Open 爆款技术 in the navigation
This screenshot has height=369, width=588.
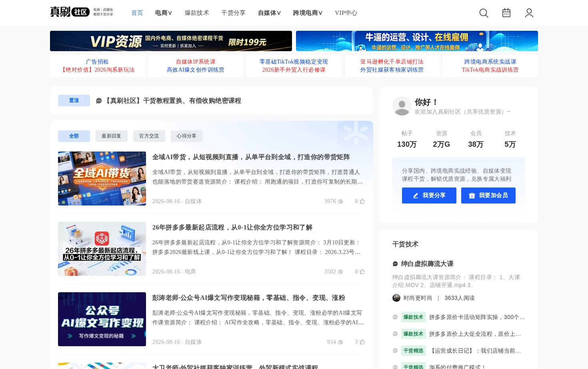pyautogui.click(x=197, y=13)
